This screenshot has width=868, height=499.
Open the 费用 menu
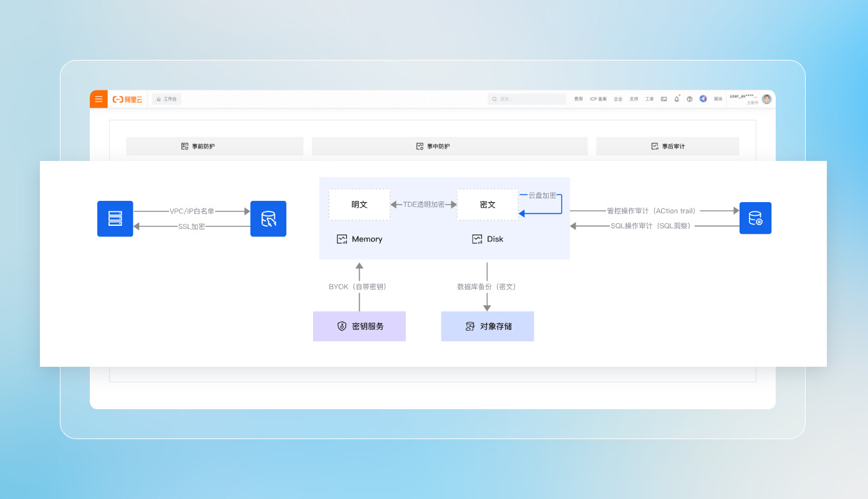[x=579, y=99]
